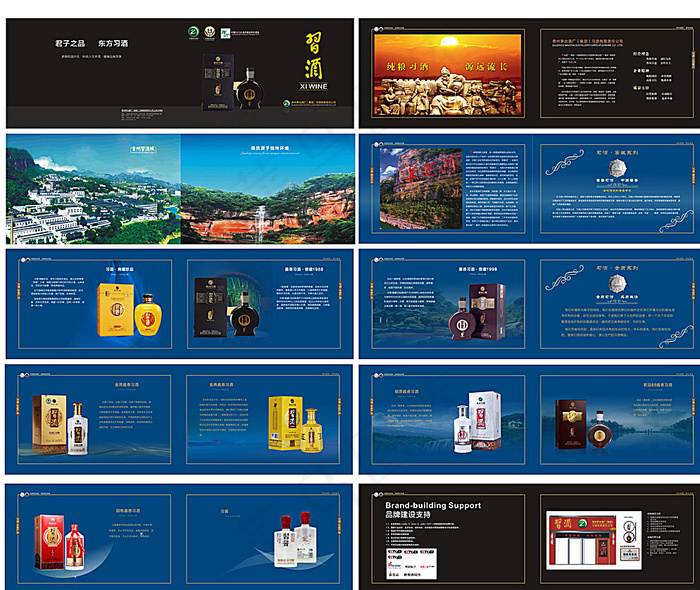Select the yellow box and yellow jar product
The height and width of the screenshot is (590, 700).
point(129,310)
